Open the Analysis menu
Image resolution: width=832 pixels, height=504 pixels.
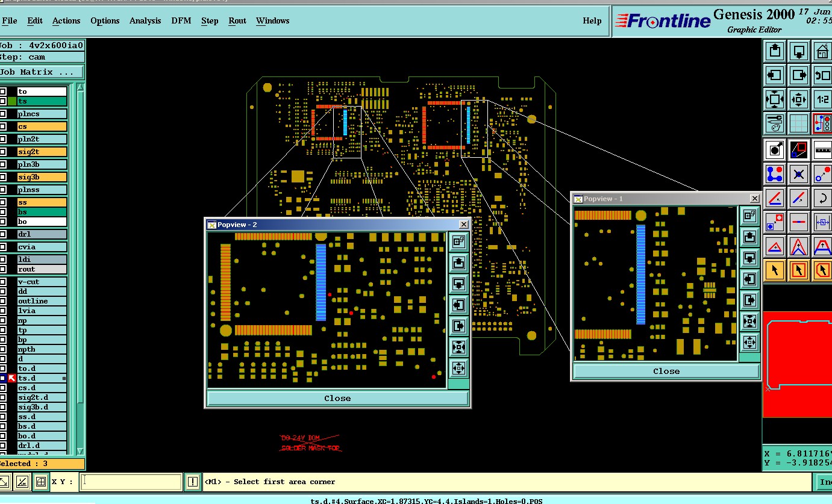pyautogui.click(x=145, y=20)
